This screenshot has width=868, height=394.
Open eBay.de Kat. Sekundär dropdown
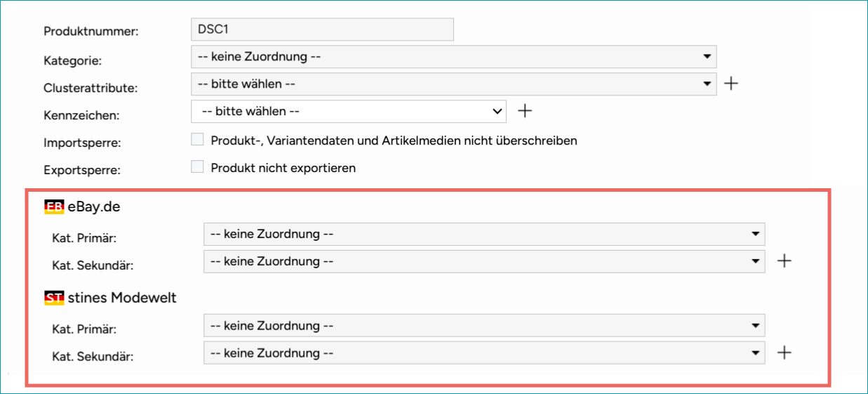(x=484, y=261)
